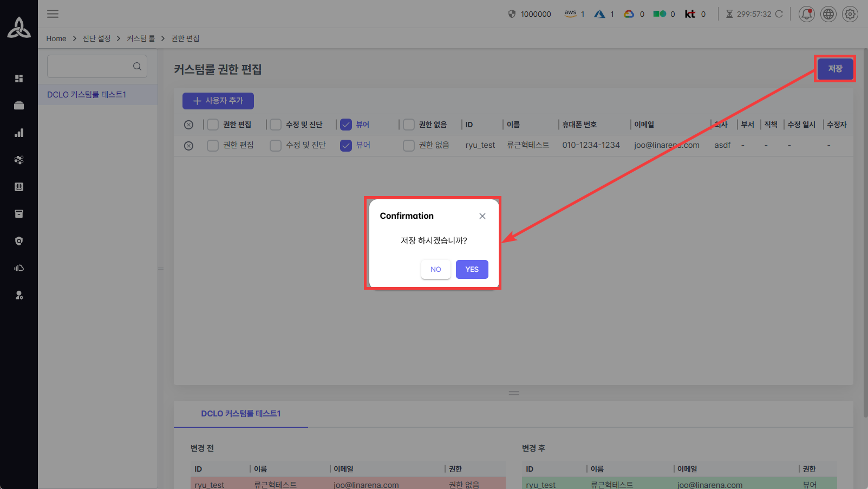
Task: Open the settings gear icon
Action: pos(850,14)
